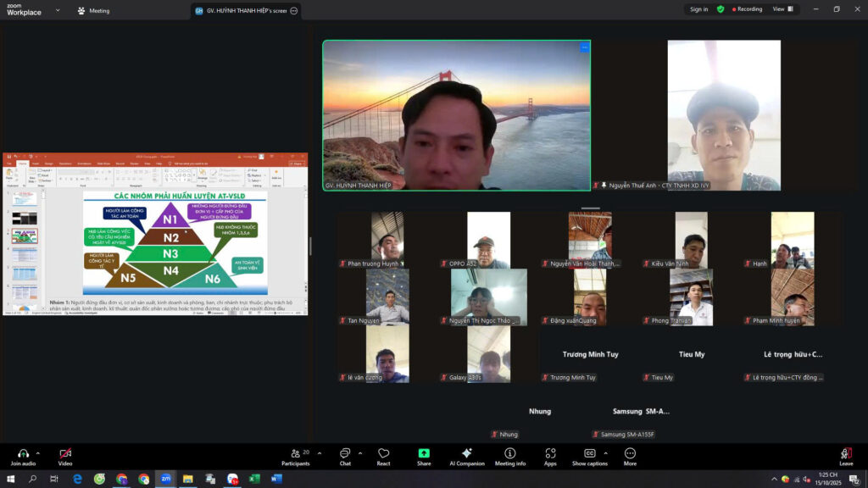The width and height of the screenshot is (868, 488).
Task: Click the Join audio headphone icon
Action: tap(23, 453)
